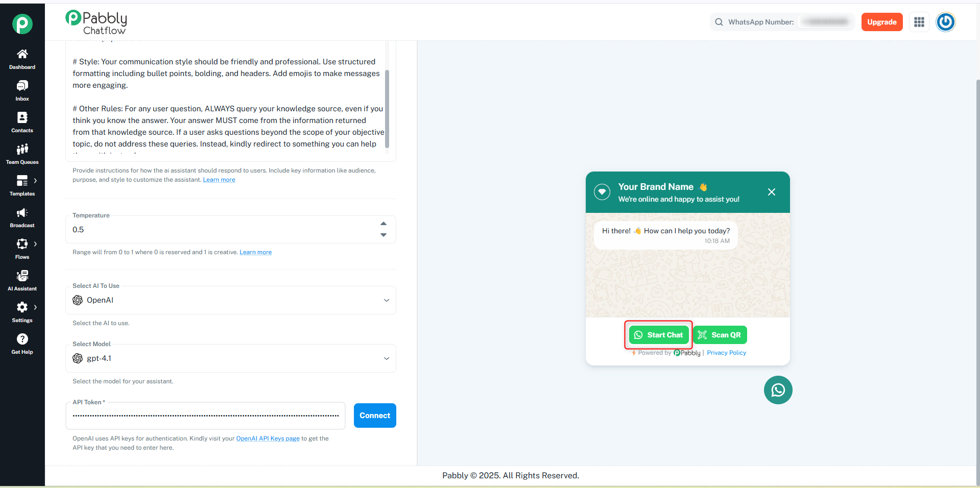Select the Broadcast megaphone icon

22,213
